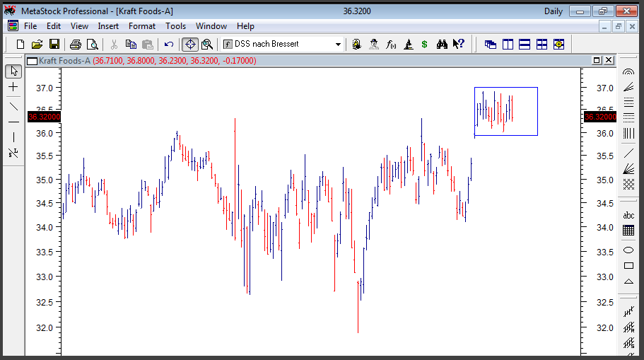
Task: Select the plain regression channel tool
Action: 628,312
